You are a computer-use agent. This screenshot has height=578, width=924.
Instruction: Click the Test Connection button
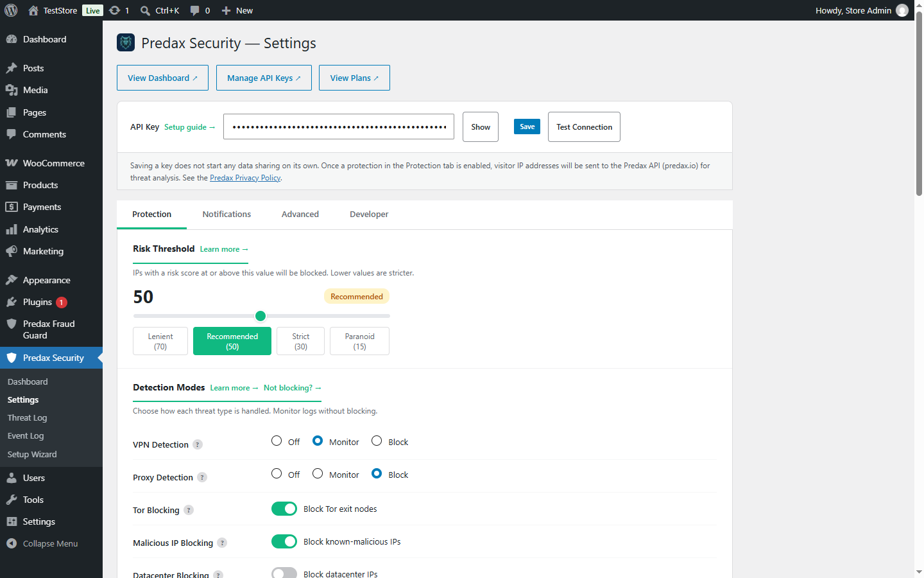click(584, 127)
